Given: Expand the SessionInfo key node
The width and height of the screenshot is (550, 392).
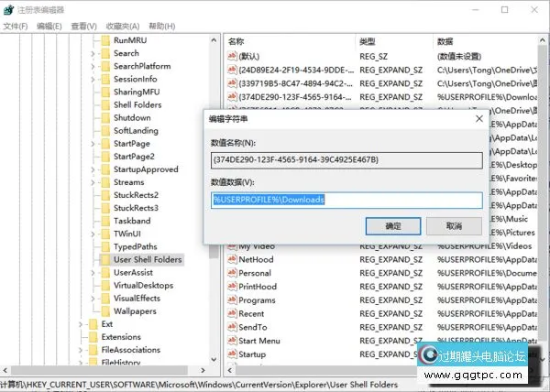Looking at the screenshot, I should 93,80.
